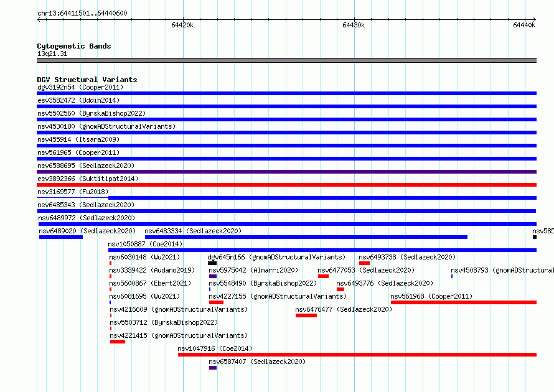Click the nsv3339422 (Audano2019) label

coord(152,270)
